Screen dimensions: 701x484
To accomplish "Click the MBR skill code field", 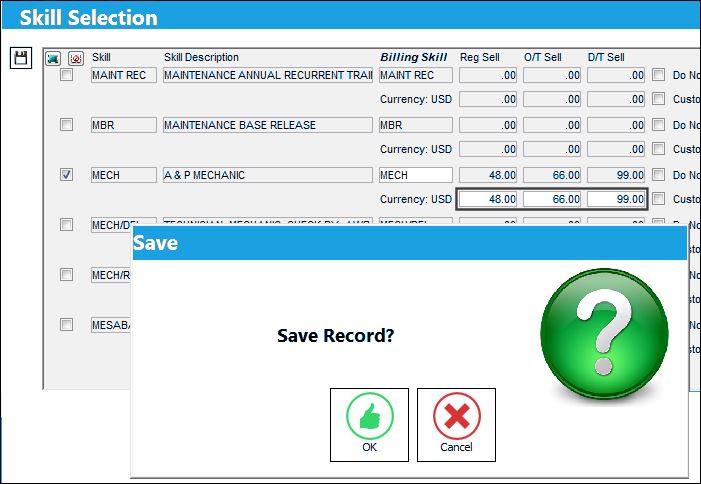I will [x=124, y=125].
